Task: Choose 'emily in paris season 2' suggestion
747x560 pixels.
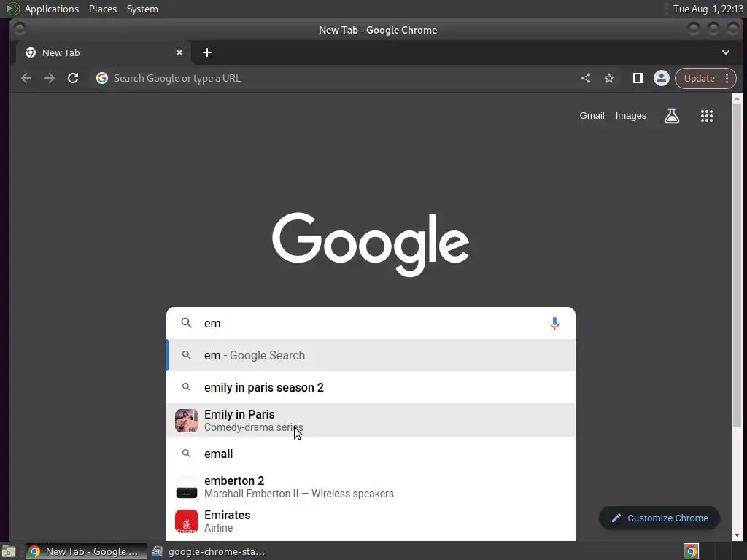Action: [x=371, y=387]
